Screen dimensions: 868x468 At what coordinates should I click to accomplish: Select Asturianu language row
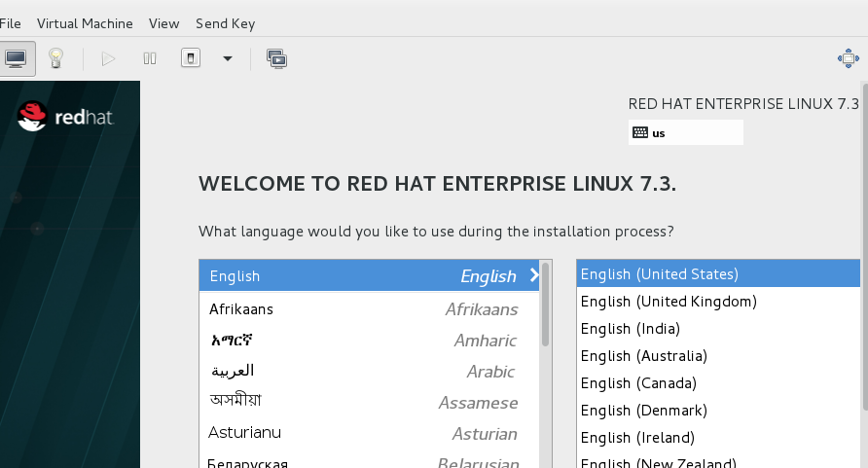pyautogui.click(x=369, y=433)
